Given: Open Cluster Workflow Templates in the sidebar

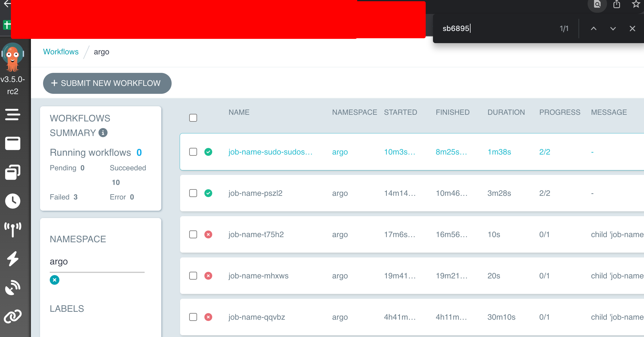Looking at the screenshot, I should point(13,172).
